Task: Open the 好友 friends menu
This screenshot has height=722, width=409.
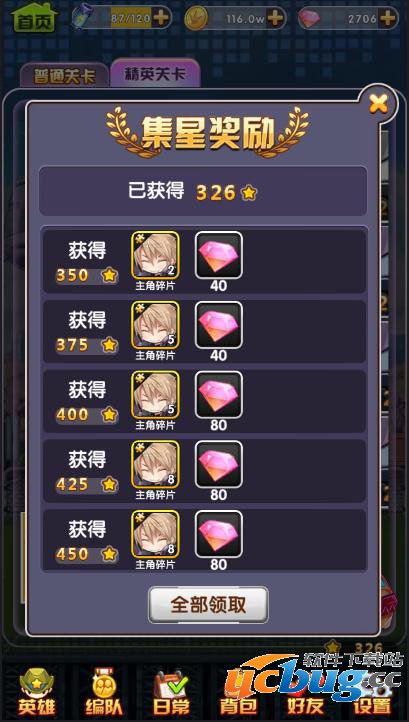Action: (x=304, y=693)
